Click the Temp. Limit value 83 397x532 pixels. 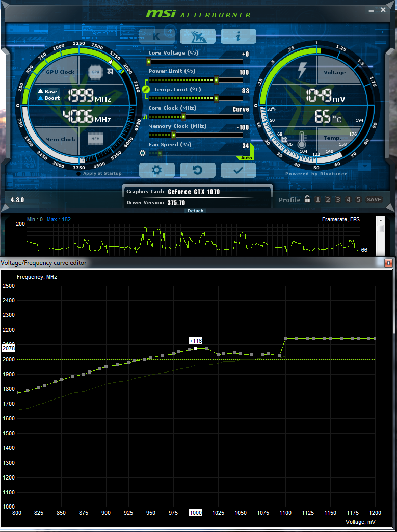pyautogui.click(x=246, y=91)
